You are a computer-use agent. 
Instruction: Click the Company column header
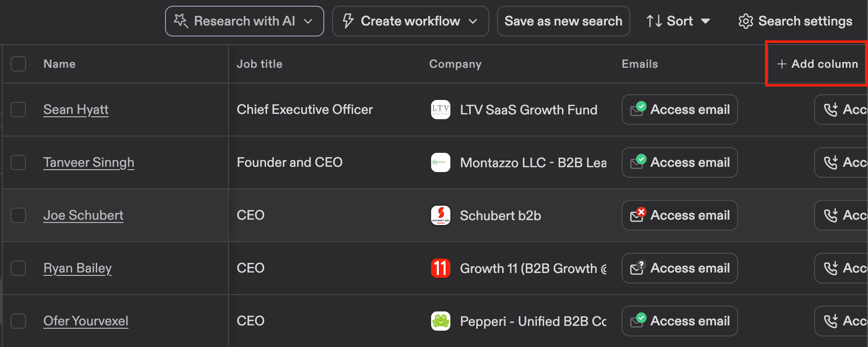pos(455,64)
